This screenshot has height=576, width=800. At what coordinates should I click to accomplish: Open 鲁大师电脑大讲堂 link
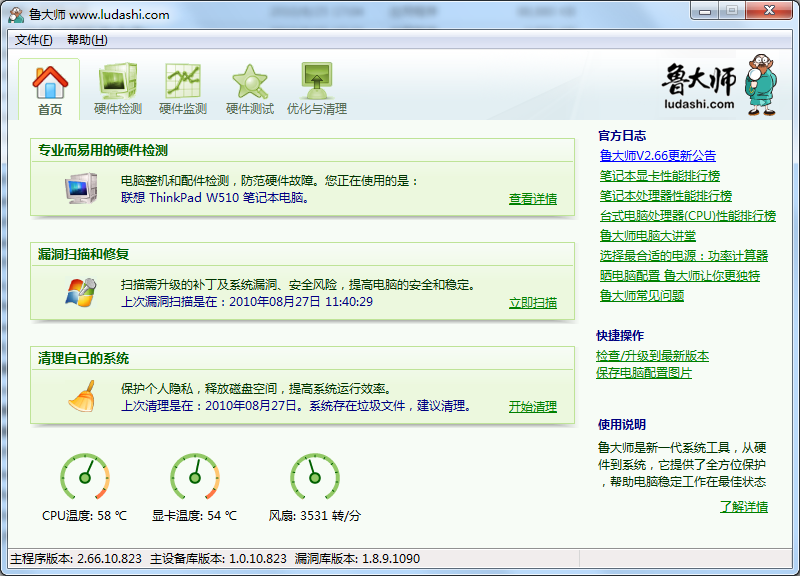coord(648,236)
